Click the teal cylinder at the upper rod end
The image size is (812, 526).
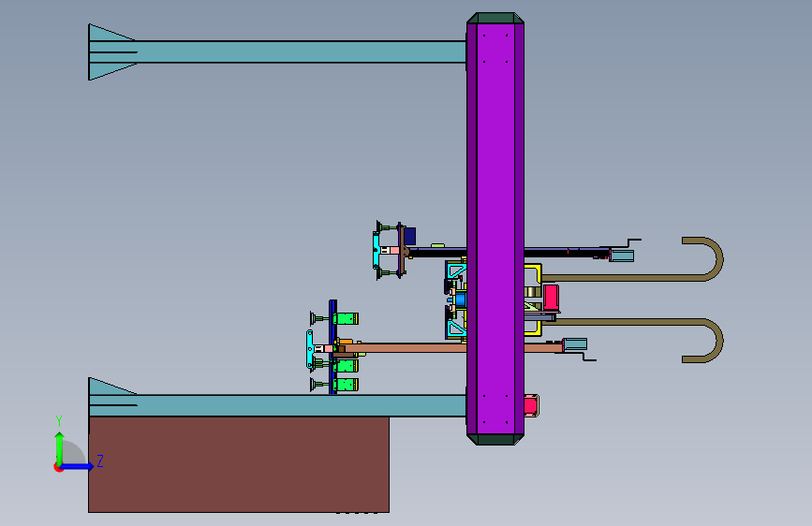pos(622,256)
